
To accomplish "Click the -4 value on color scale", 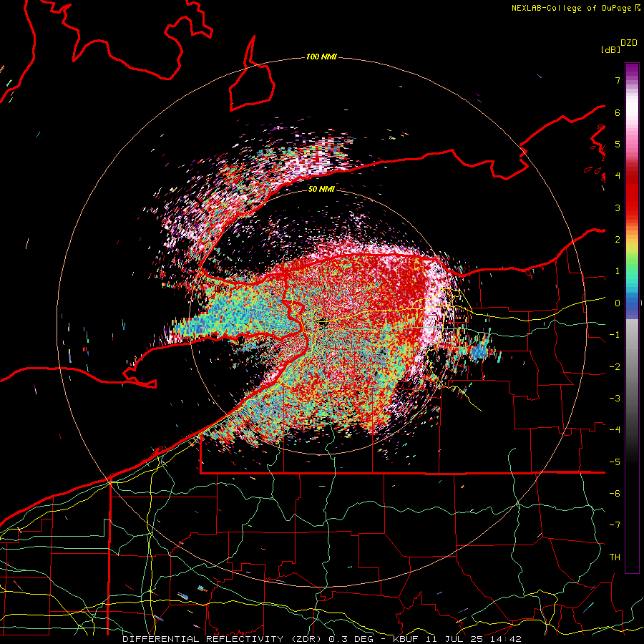I will [615, 430].
